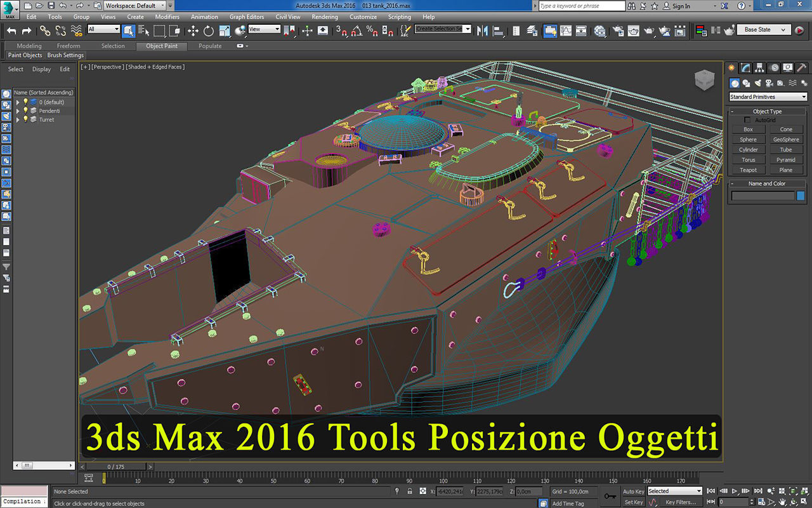
Task: Click the Torus primitive button
Action: (x=749, y=160)
